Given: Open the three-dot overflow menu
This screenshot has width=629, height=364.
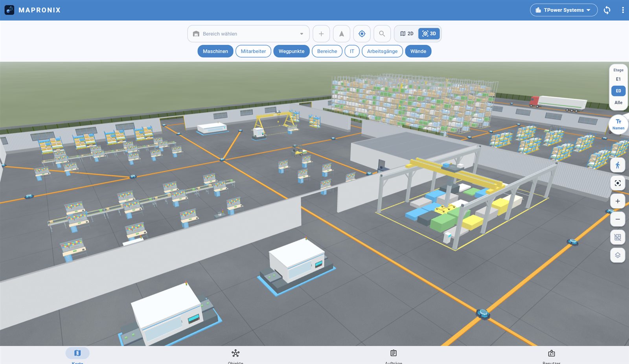Looking at the screenshot, I should point(623,10).
